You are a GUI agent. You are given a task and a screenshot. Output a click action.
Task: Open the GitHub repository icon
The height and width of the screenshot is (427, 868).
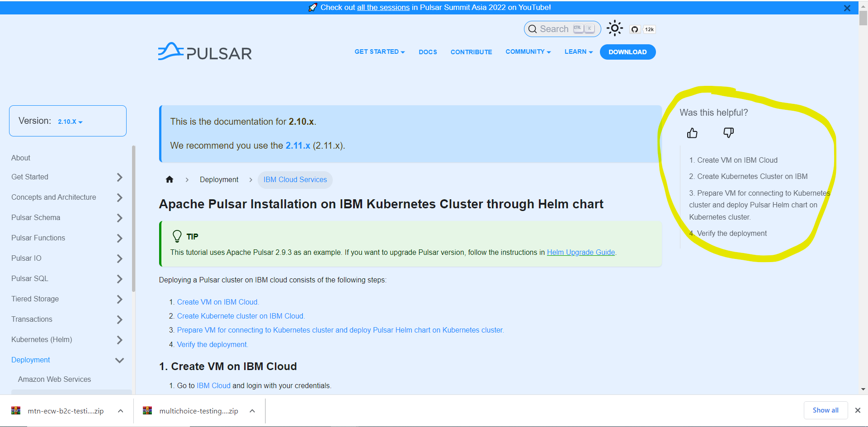tap(635, 29)
